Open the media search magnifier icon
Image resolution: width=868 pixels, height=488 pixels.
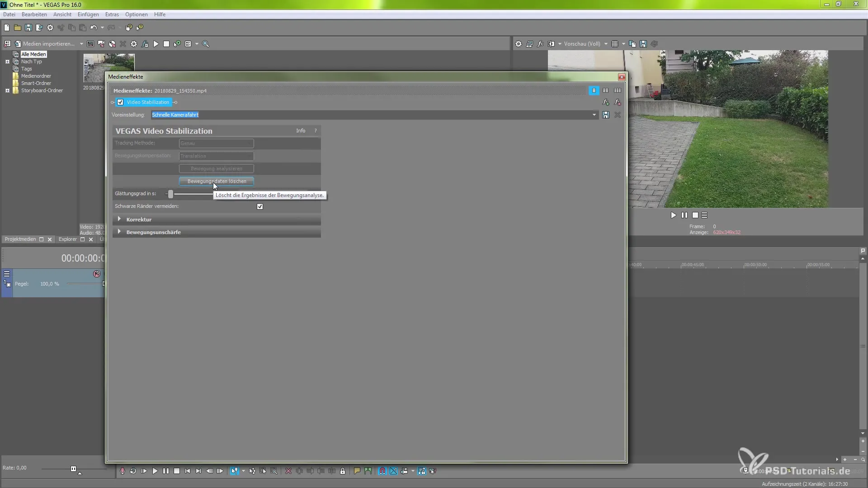pos(206,44)
